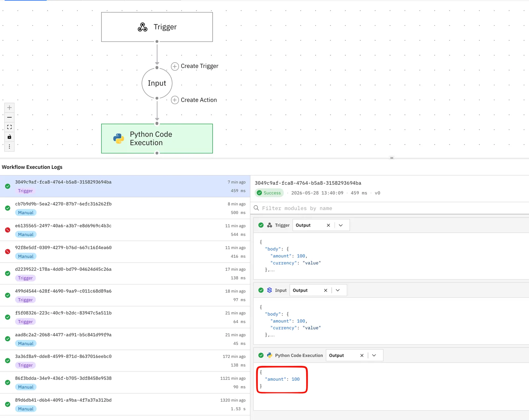Zoom out of the workflow canvas
Viewport: 529px width, 420px height.
[x=9, y=117]
